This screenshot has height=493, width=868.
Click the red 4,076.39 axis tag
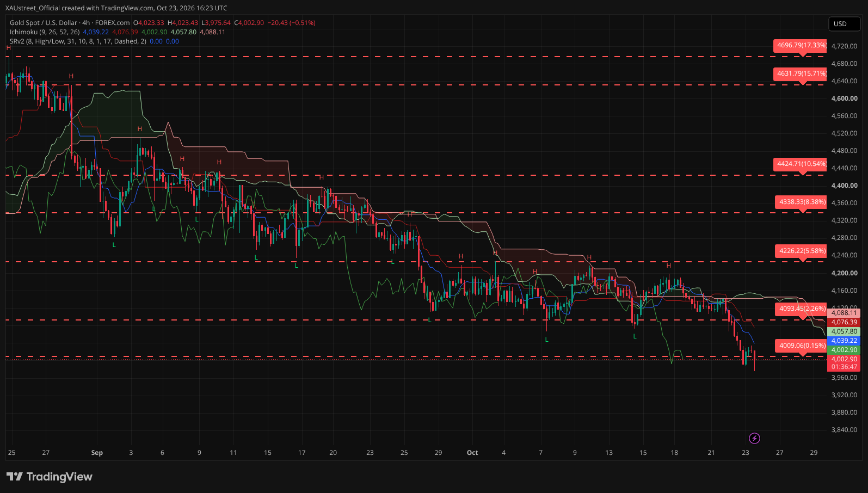[844, 322]
